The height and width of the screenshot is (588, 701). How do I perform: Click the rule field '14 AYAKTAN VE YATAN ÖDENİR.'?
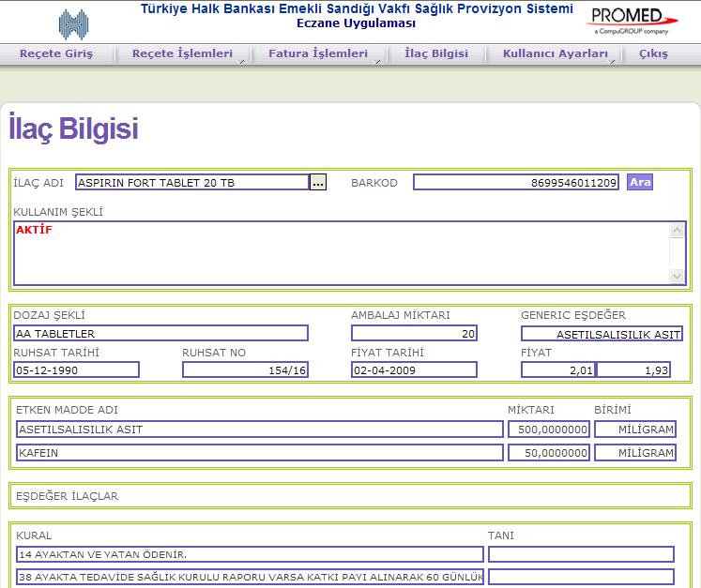(250, 554)
